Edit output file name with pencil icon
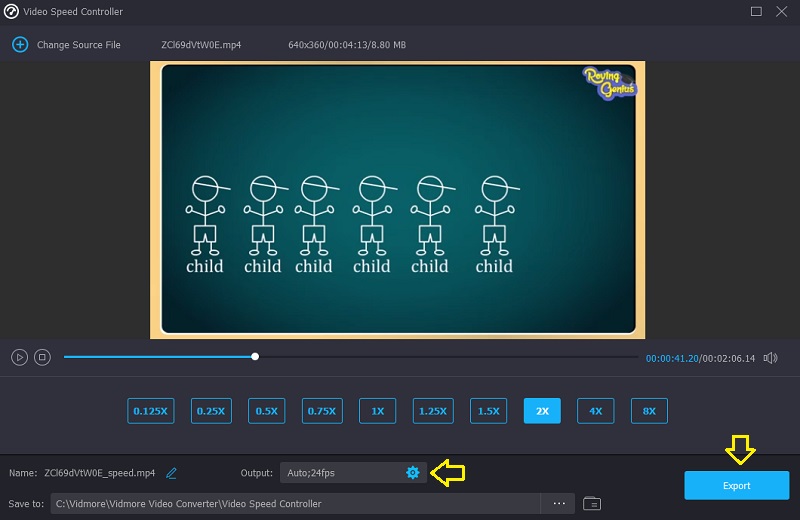Viewport: 800px width, 520px height. [x=172, y=473]
